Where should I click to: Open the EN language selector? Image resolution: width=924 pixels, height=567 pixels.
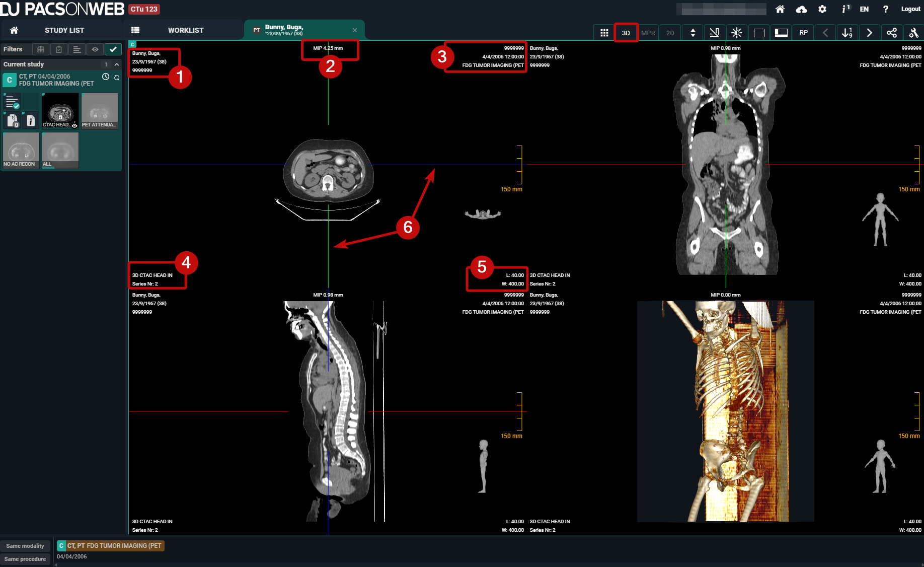point(864,9)
